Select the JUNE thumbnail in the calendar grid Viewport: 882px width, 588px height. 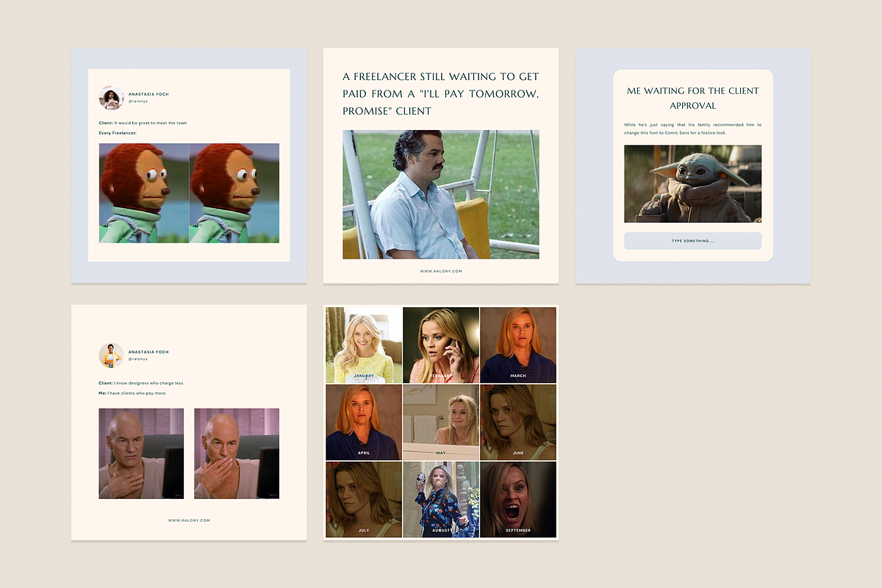[518, 423]
